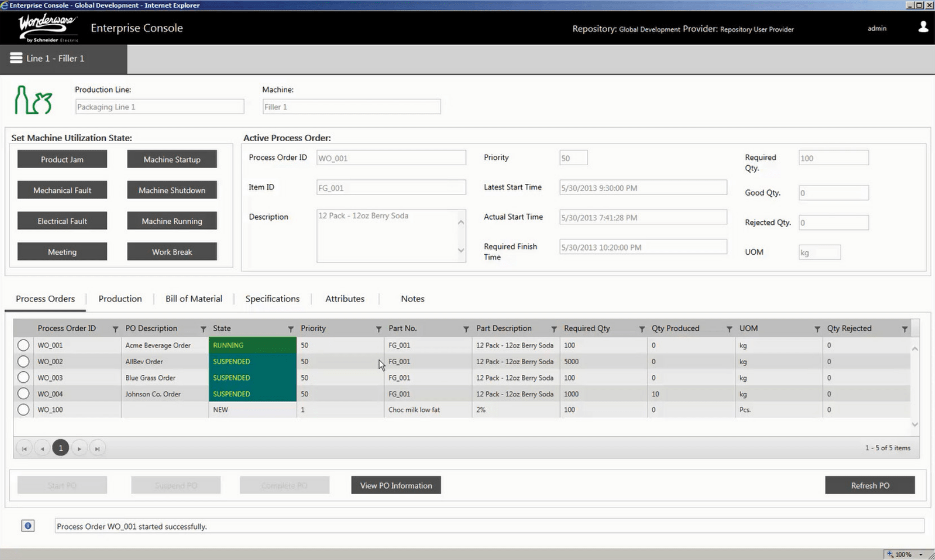Go to next page of process orders
The width and height of the screenshot is (935, 560).
(x=79, y=448)
